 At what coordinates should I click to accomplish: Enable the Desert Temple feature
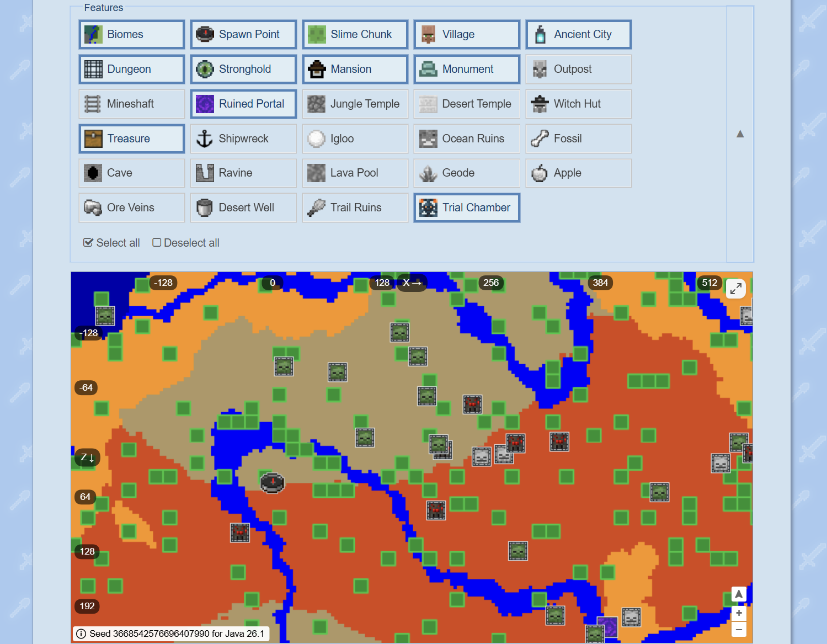(467, 104)
